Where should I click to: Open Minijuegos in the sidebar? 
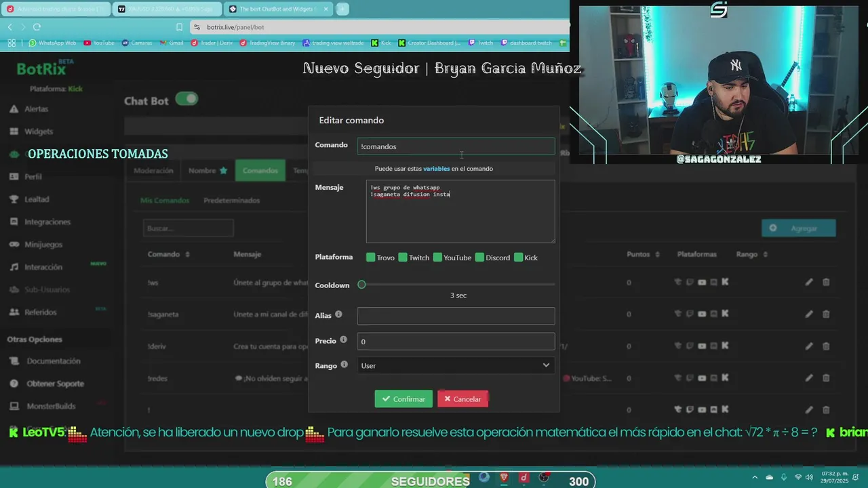(x=43, y=245)
